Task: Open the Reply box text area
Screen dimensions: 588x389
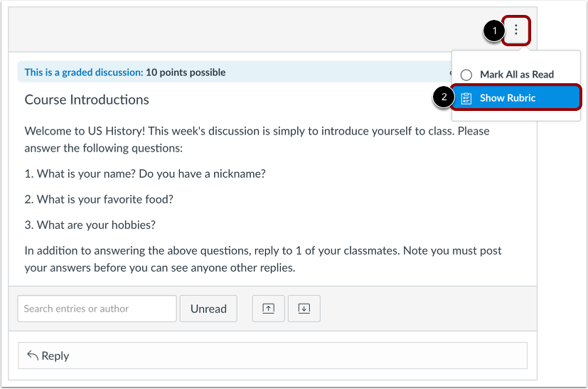Action: click(272, 356)
